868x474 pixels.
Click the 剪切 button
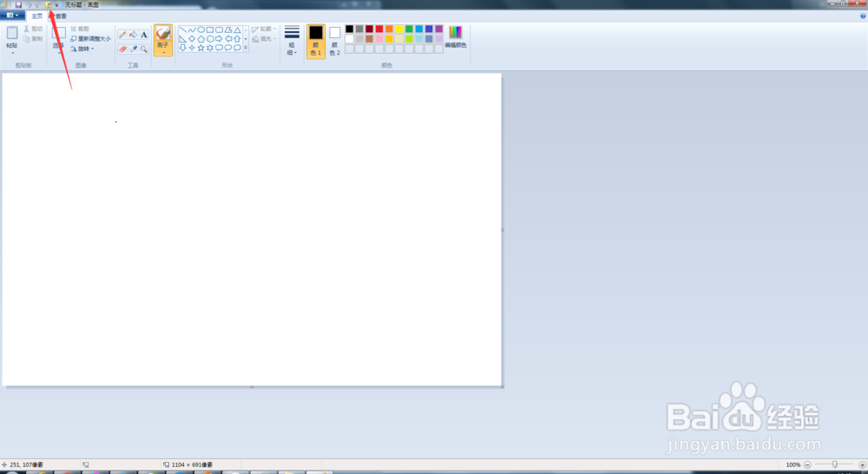33,29
